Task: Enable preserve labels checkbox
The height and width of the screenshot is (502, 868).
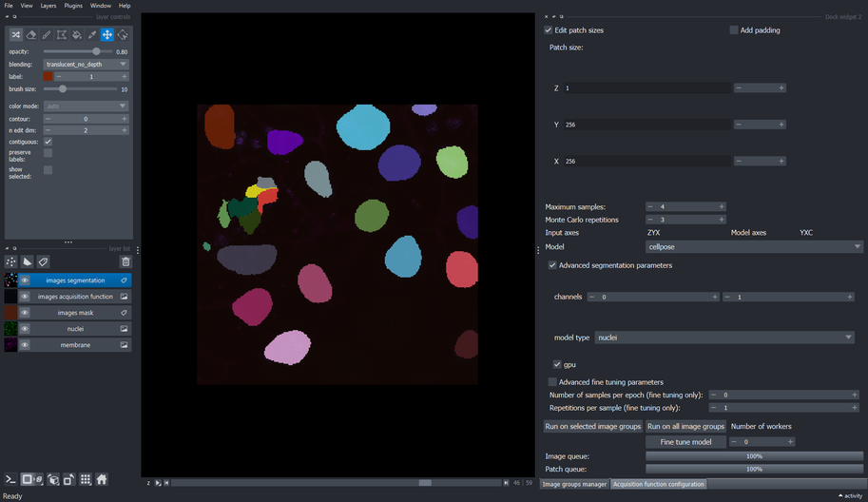Action: point(48,153)
